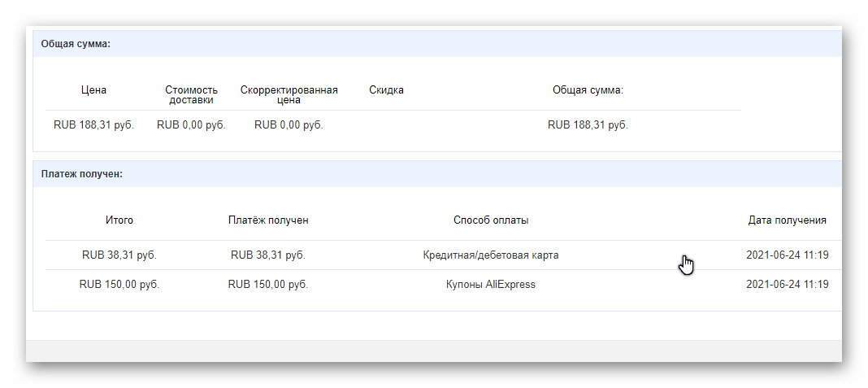Click RUB 38,31 value under Платёж получен
The height and width of the screenshot is (388, 868).
point(268,255)
